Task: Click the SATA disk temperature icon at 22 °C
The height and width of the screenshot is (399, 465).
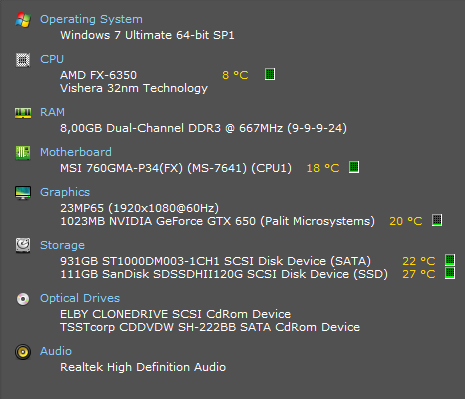Action: 450,260
